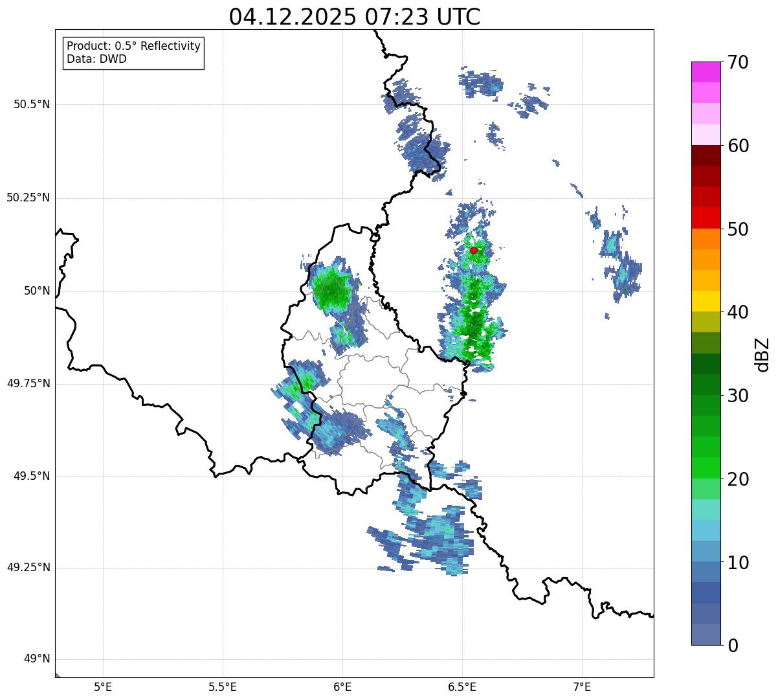Click the colorbar tick label 0

click(733, 646)
